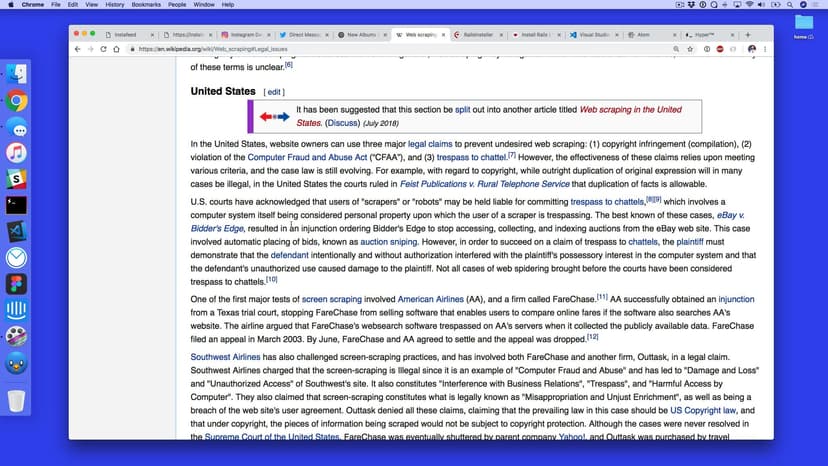Open Visual Studio Code from the dock
Image resolution: width=828 pixels, height=466 pixels.
pyautogui.click(x=17, y=231)
